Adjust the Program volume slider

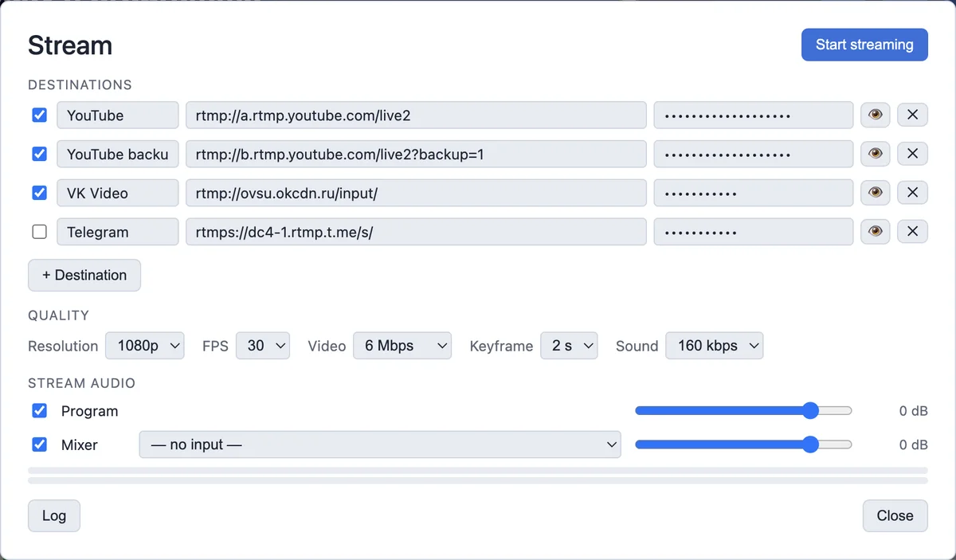743,411
